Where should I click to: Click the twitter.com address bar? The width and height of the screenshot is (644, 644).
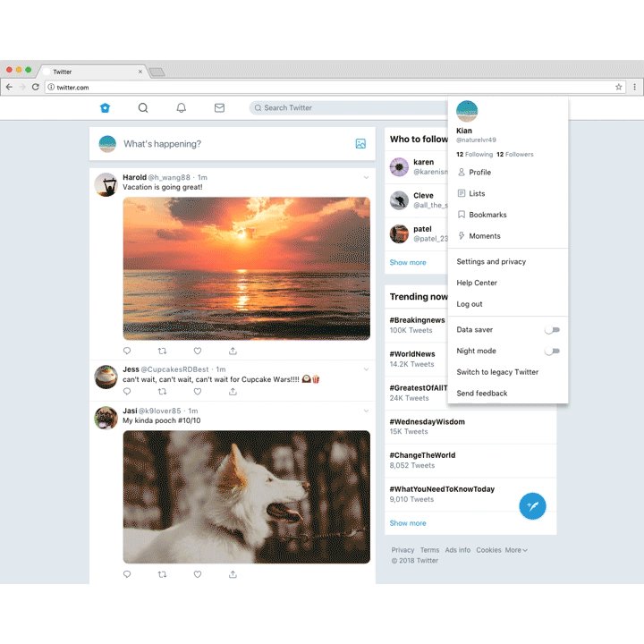point(335,87)
